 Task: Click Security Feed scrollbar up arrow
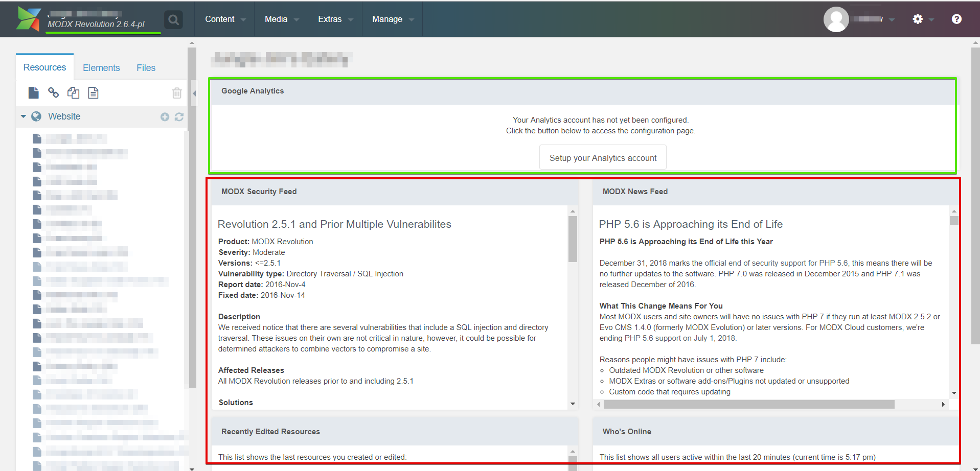point(573,211)
